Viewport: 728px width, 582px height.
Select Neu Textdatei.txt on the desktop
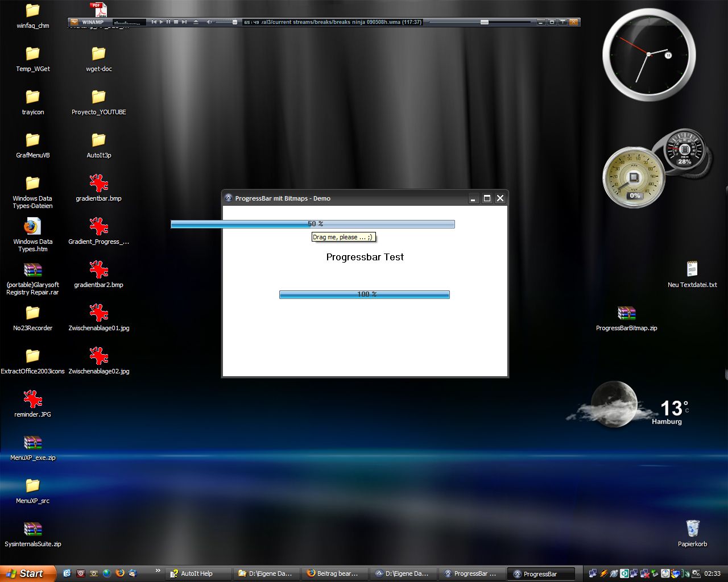tap(692, 269)
